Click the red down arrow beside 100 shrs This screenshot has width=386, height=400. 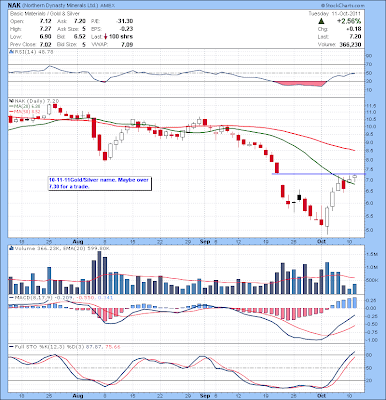[106, 37]
